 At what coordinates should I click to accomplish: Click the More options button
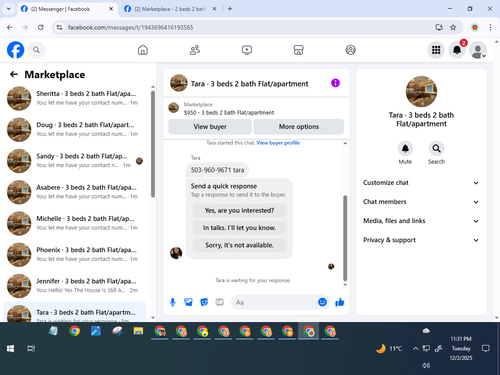click(299, 127)
